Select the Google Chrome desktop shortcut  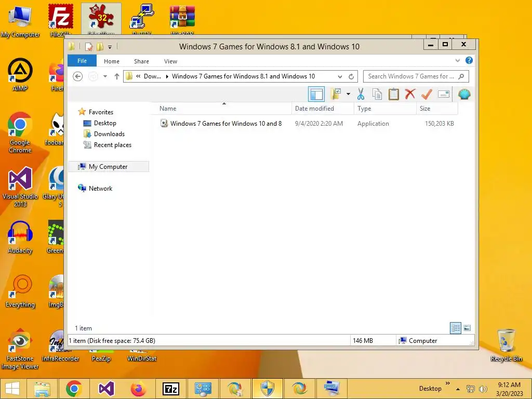pyautogui.click(x=20, y=132)
